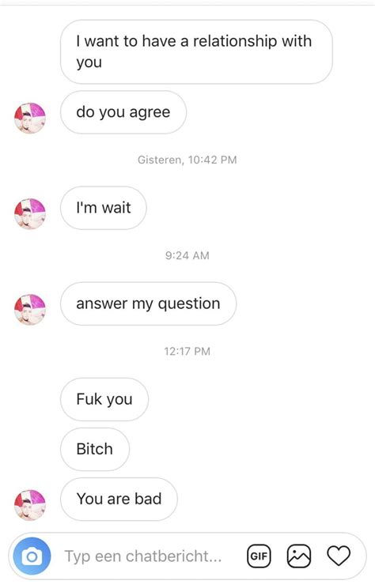The width and height of the screenshot is (375, 588).
Task: Tap the avatar beside 'answer my question'
Action: [30, 309]
